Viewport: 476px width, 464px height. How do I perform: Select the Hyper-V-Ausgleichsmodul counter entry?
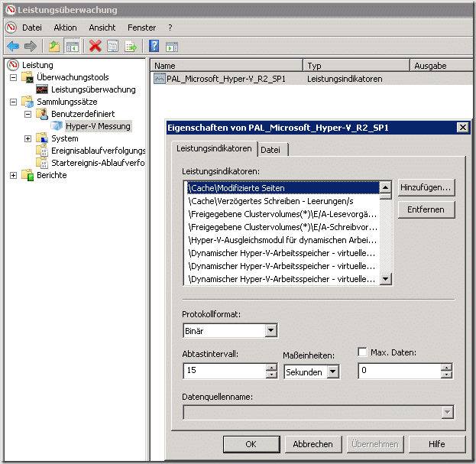(x=283, y=240)
